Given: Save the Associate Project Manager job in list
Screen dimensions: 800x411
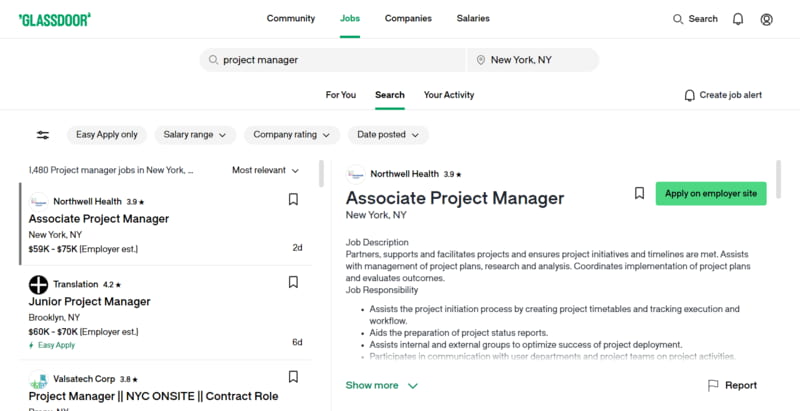Looking at the screenshot, I should click(x=293, y=199).
